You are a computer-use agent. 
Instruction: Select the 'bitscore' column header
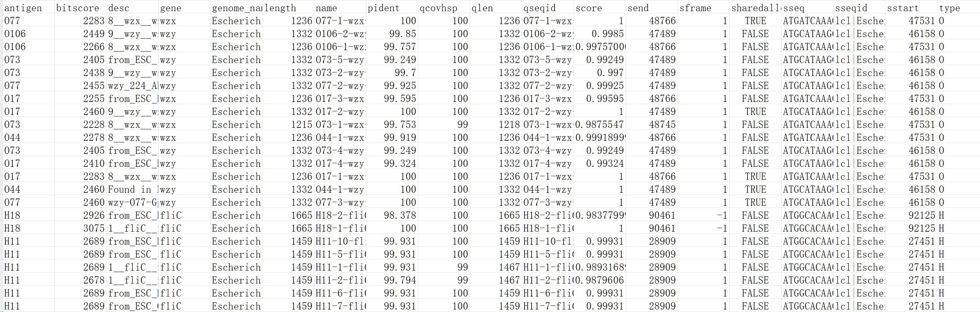point(78,8)
